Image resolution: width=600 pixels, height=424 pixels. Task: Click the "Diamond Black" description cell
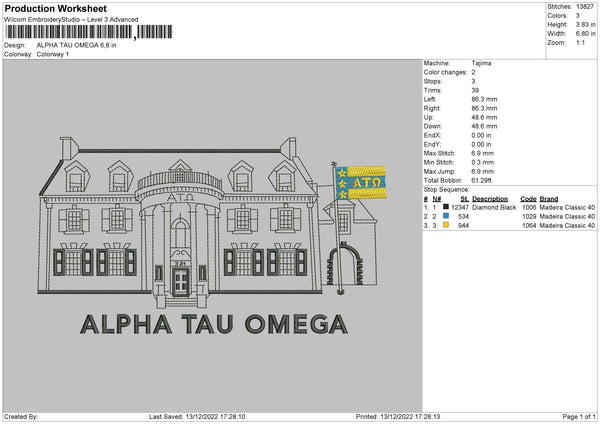coord(494,207)
